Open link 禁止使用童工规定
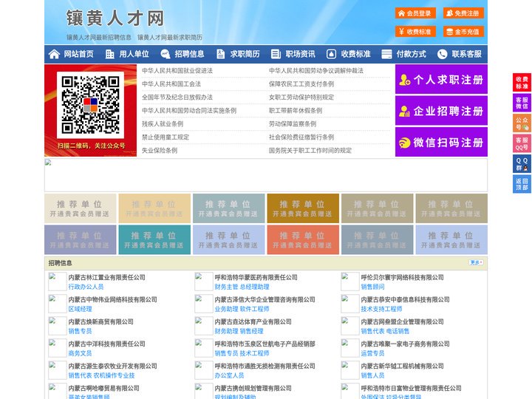The image size is (532, 399). click(166, 137)
